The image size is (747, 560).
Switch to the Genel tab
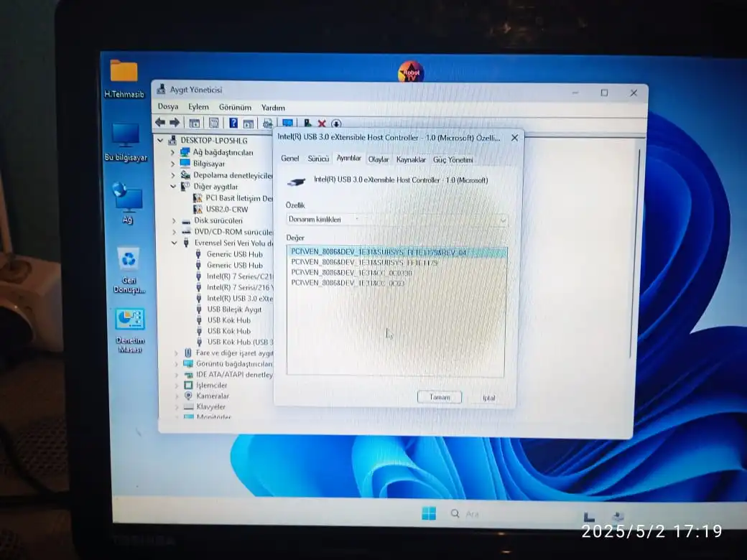(289, 159)
